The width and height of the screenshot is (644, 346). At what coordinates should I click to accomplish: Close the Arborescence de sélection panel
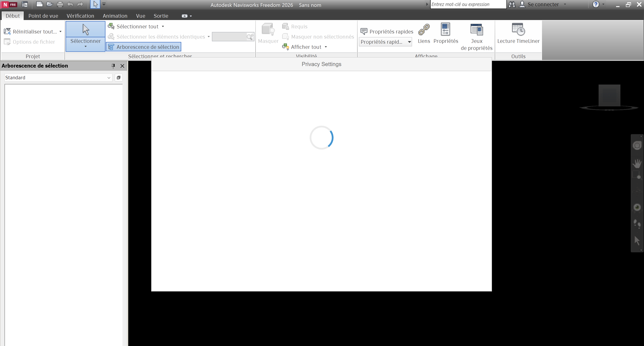(122, 66)
